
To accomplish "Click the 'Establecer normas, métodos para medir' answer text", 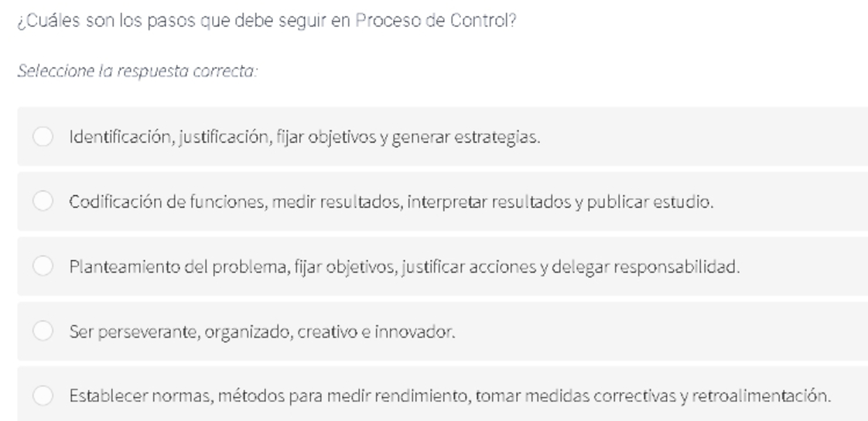I will pos(450,396).
